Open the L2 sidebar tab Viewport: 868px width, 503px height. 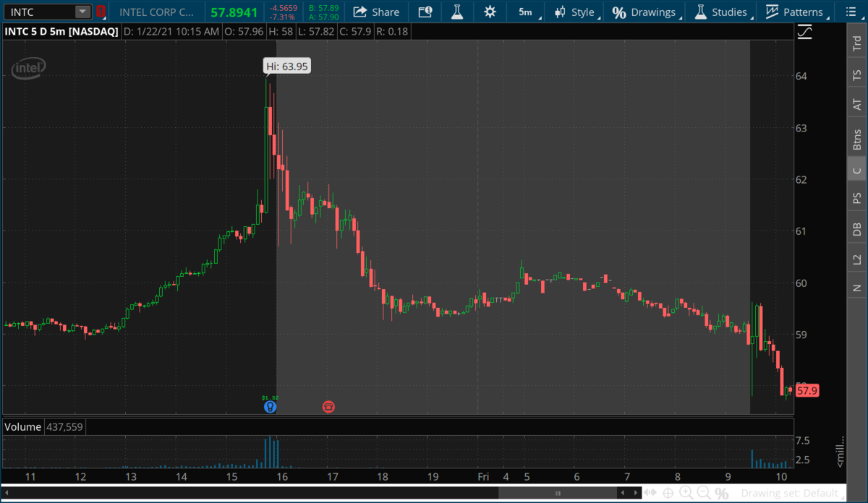coord(857,259)
